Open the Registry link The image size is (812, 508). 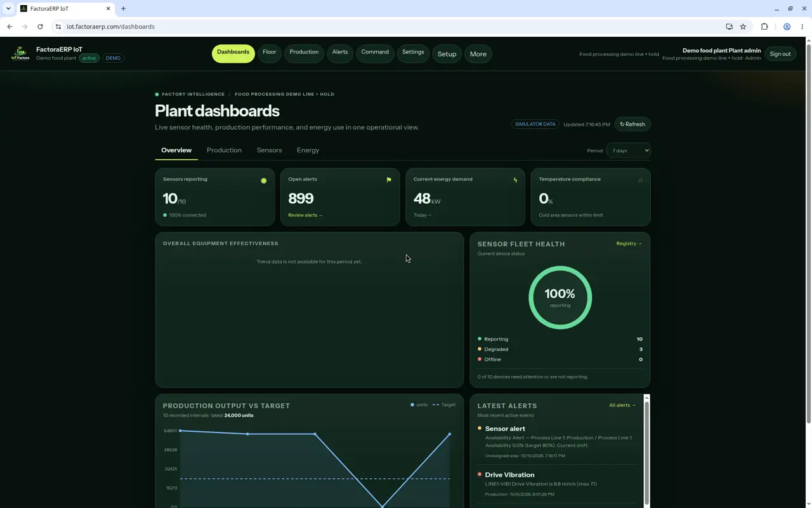point(629,243)
